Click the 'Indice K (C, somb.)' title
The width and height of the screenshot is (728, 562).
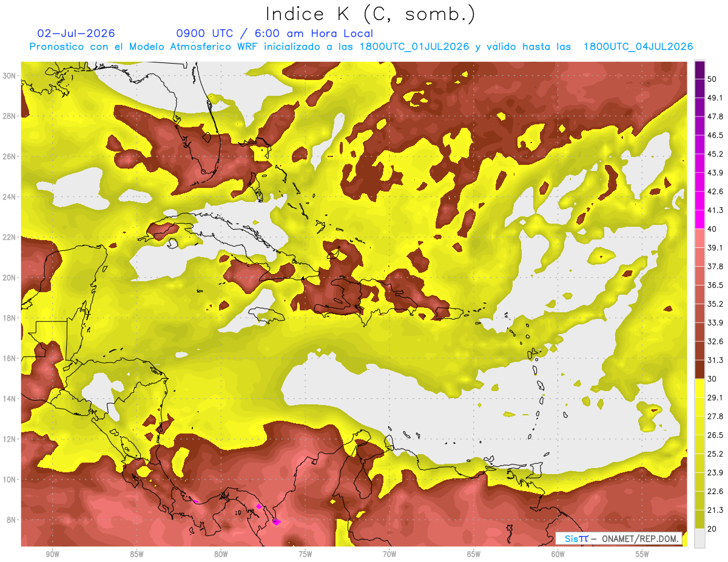[371, 14]
